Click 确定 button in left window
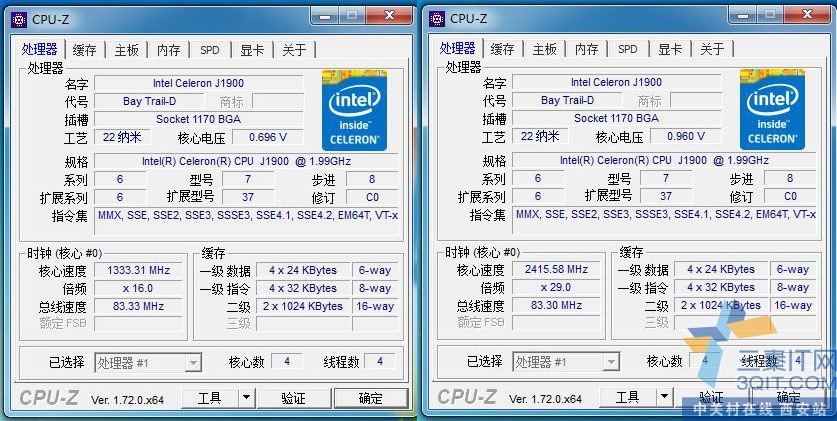Screen dimensions: 837x421 pyautogui.click(x=370, y=398)
